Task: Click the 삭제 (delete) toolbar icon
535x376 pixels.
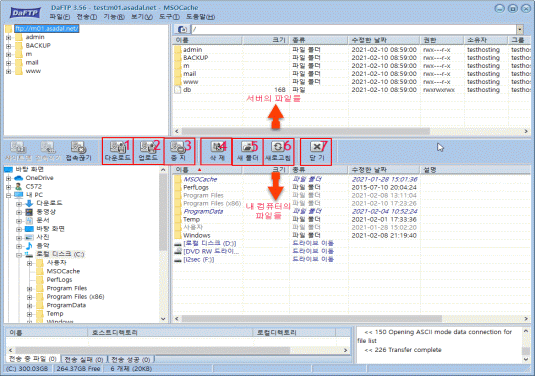Action: (x=217, y=151)
